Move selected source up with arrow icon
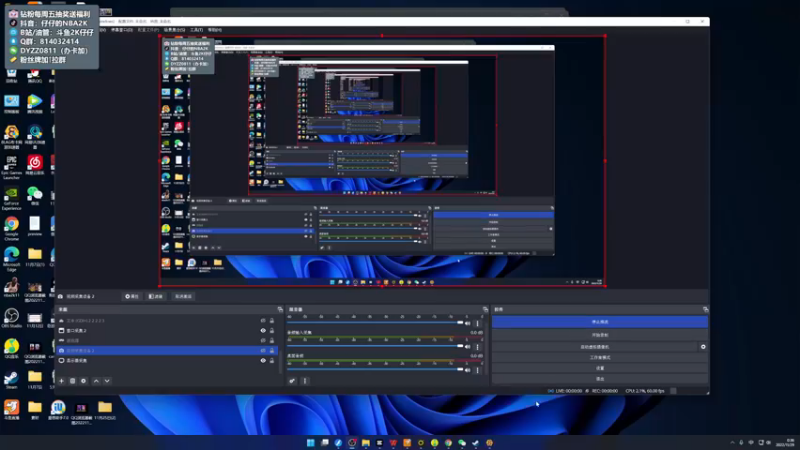The image size is (800, 450). (x=96, y=381)
